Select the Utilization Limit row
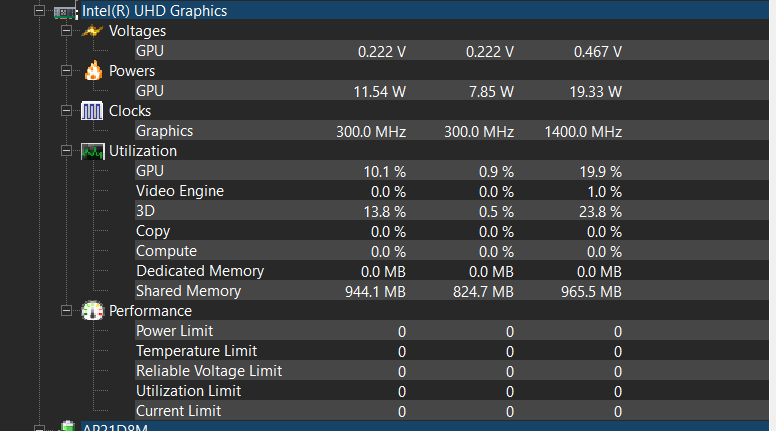The image size is (776, 431). point(452,391)
